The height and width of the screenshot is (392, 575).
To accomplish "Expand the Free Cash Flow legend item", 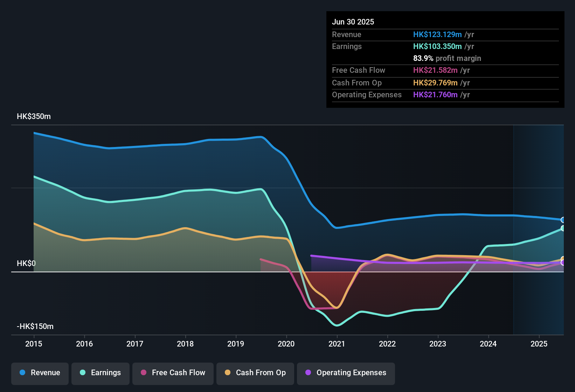I will click(x=173, y=373).
